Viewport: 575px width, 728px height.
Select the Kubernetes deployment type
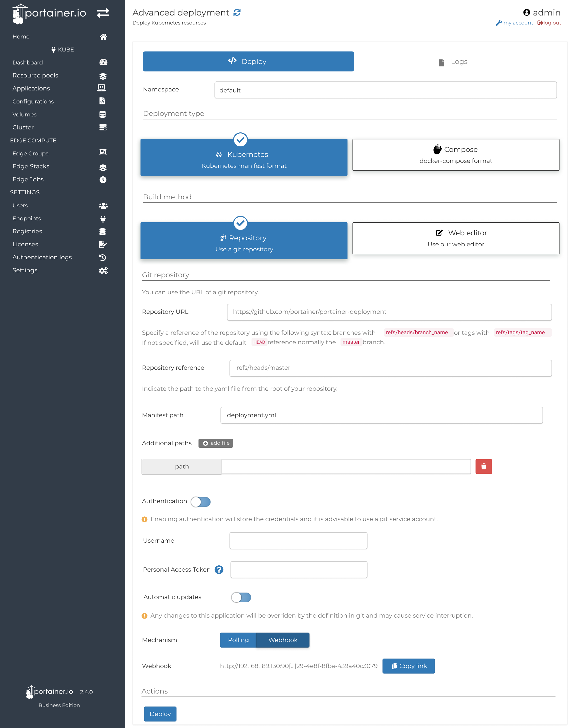244,157
